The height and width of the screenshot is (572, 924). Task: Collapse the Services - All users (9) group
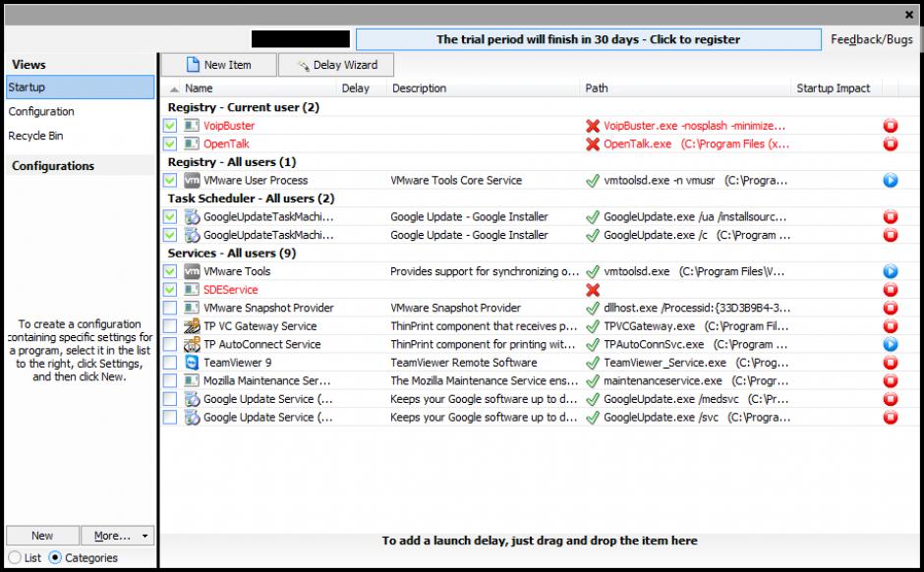232,254
